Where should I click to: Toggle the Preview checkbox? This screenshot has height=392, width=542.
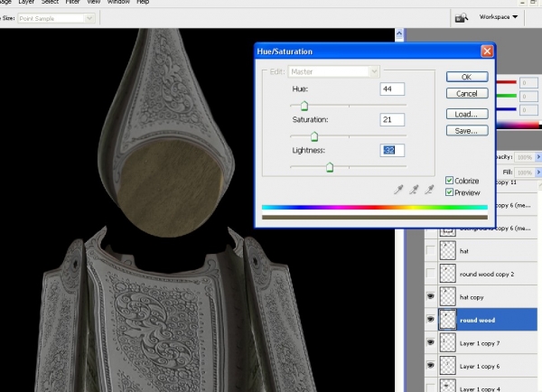[x=449, y=192]
